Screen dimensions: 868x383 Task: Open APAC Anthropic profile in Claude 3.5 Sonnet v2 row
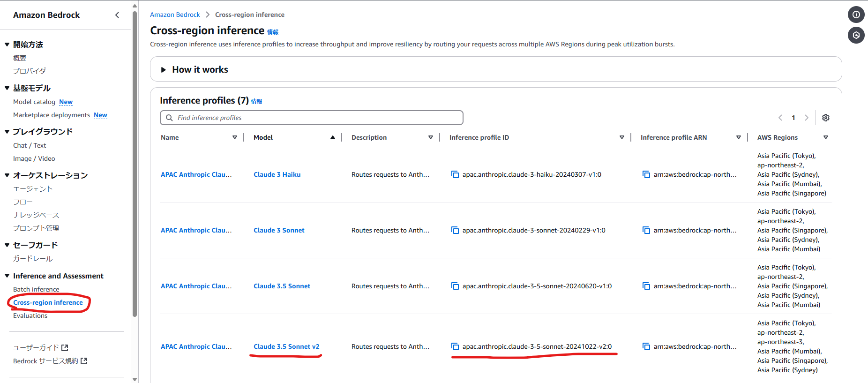(x=196, y=346)
